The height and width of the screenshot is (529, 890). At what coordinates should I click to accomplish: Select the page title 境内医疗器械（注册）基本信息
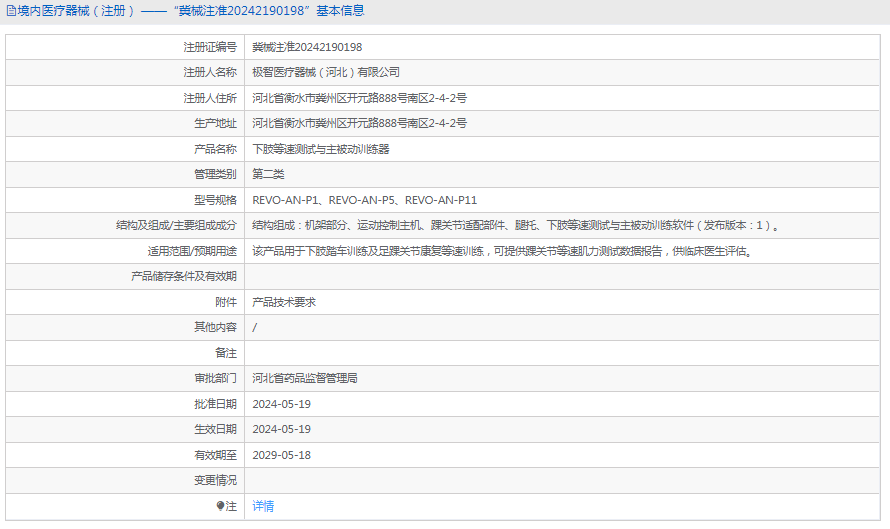pos(191,11)
